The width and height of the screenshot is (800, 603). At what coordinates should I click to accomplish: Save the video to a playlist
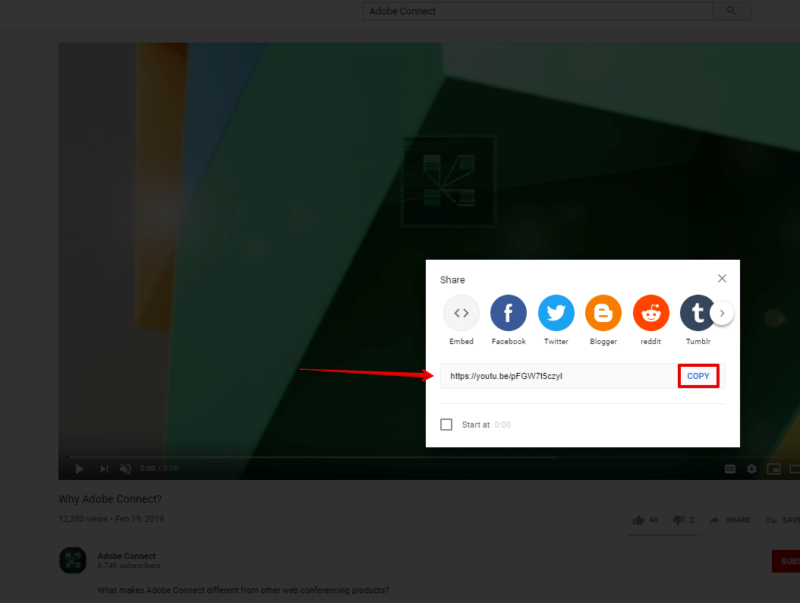(x=783, y=520)
